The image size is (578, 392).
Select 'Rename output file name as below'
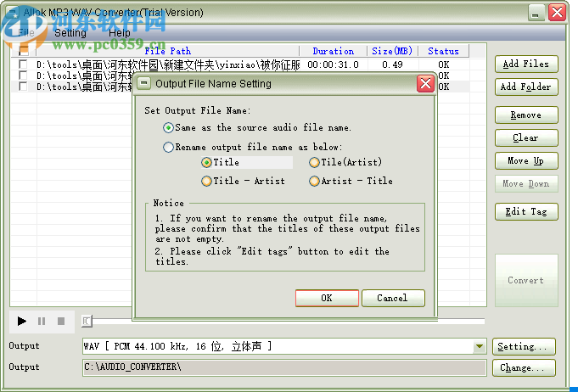[253, 148]
